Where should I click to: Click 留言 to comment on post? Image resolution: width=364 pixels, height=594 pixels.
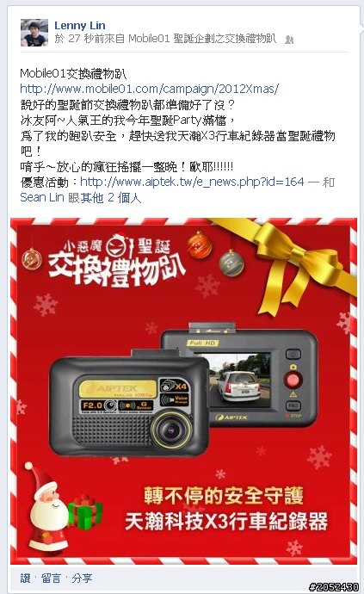[x=51, y=579]
